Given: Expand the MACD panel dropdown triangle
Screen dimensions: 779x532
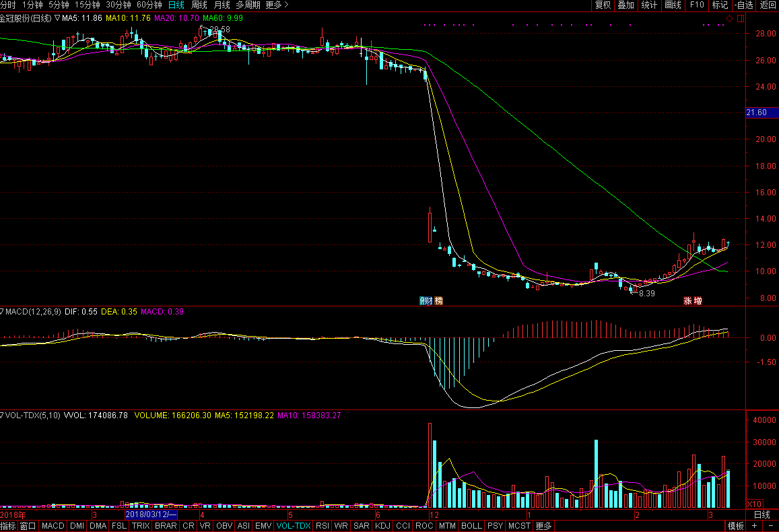Looking at the screenshot, I should pyautogui.click(x=3, y=312).
